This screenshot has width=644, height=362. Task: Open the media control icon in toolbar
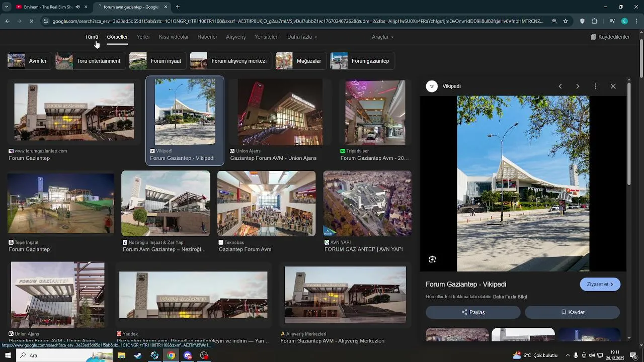click(x=612, y=21)
